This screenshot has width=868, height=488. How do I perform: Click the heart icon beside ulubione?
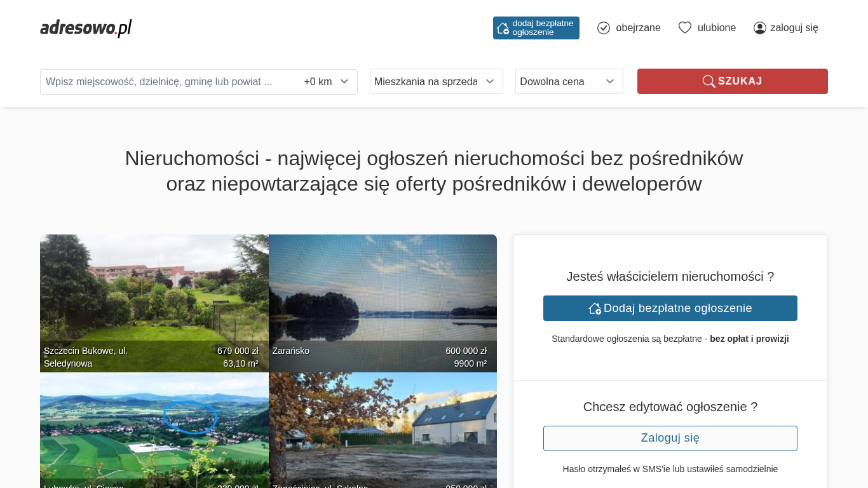[684, 28]
